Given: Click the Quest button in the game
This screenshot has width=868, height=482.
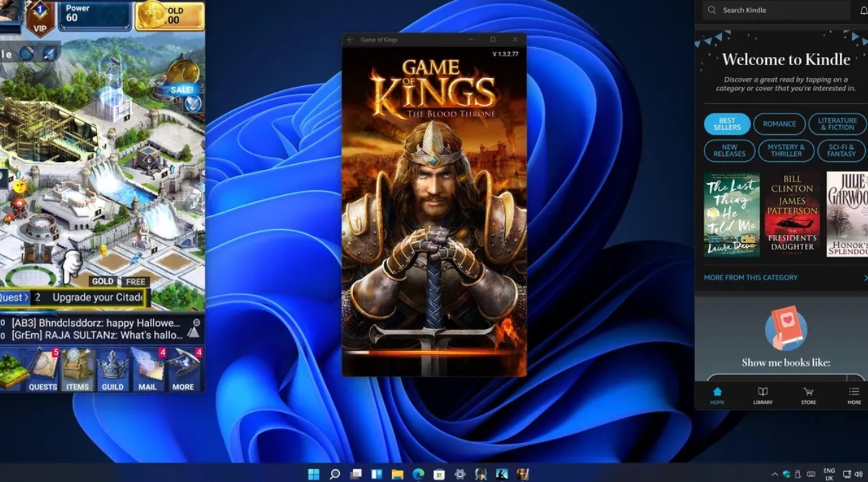Looking at the screenshot, I should pyautogui.click(x=14, y=298).
